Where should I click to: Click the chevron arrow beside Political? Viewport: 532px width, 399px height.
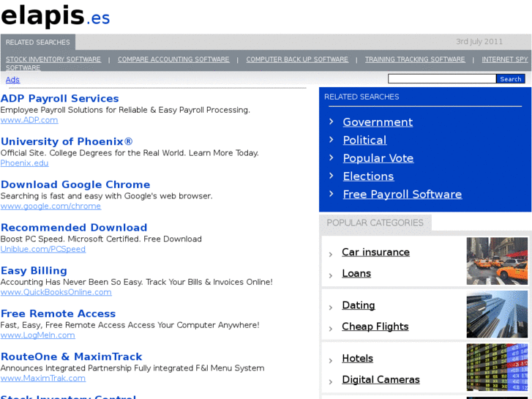(x=331, y=140)
